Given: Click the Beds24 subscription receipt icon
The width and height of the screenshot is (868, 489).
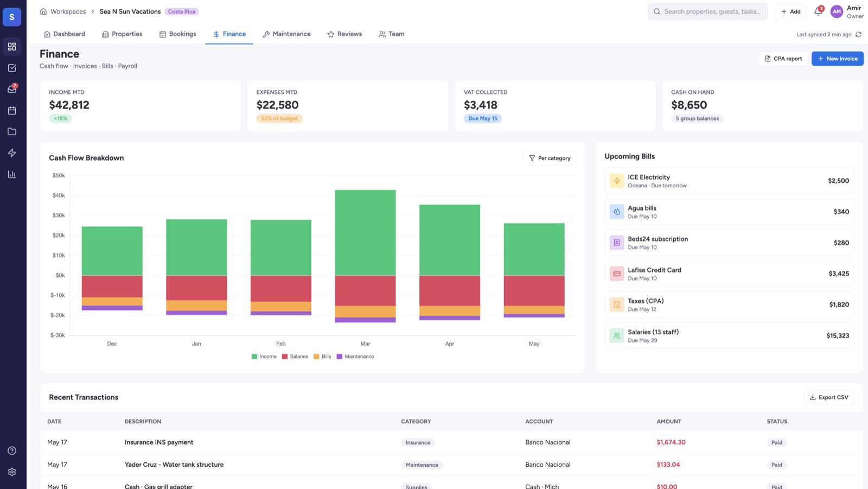Looking at the screenshot, I should click(617, 243).
